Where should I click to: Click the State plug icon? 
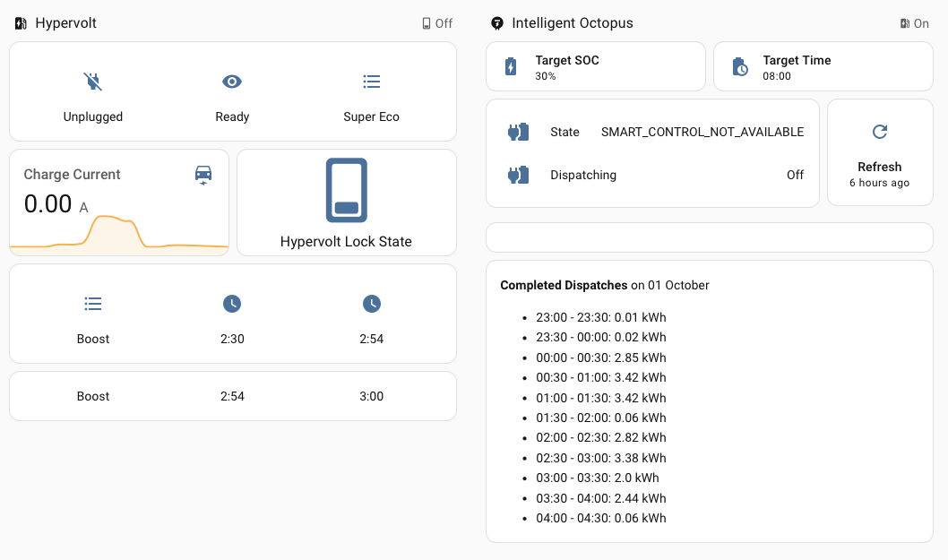519,133
